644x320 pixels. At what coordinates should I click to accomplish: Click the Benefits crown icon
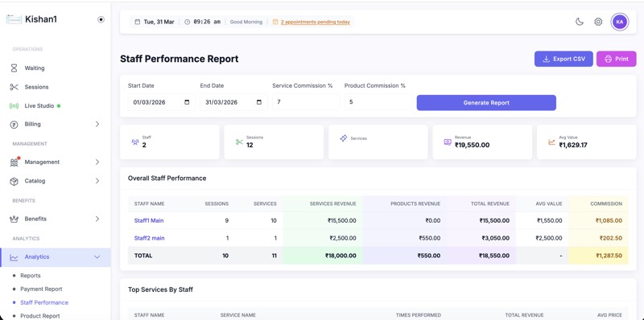click(x=14, y=219)
